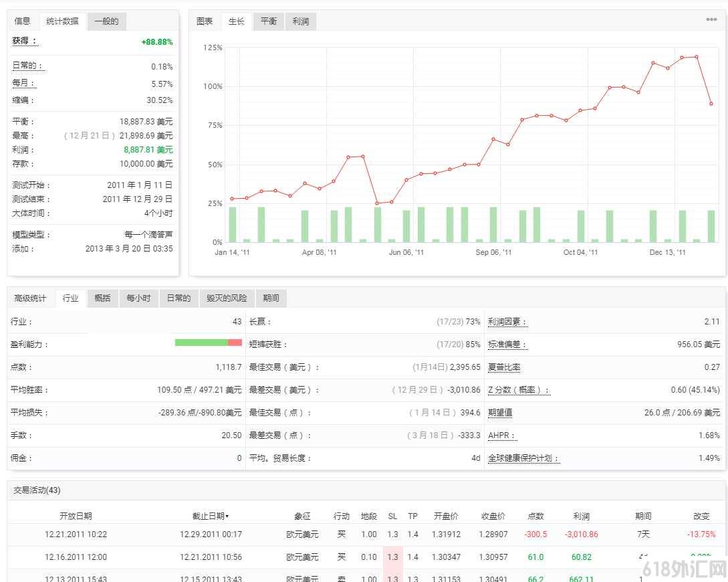The width and height of the screenshot is (728, 582).
Task: Select the 12.16.2011 12:00 trade row
Action: 367,557
